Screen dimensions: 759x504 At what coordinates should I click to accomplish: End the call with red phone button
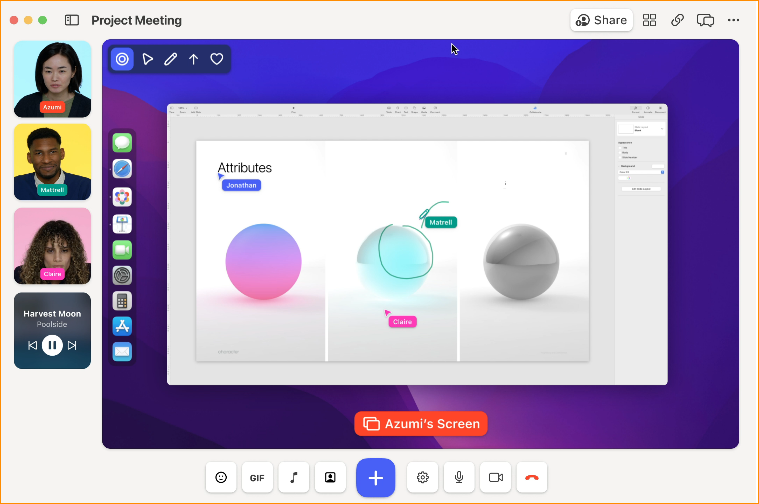click(x=532, y=477)
